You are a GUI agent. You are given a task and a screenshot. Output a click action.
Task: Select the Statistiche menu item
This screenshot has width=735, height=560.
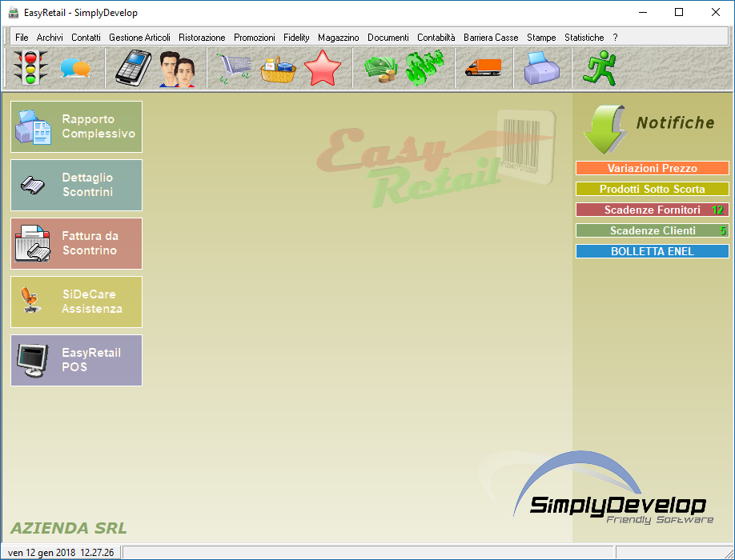(584, 38)
